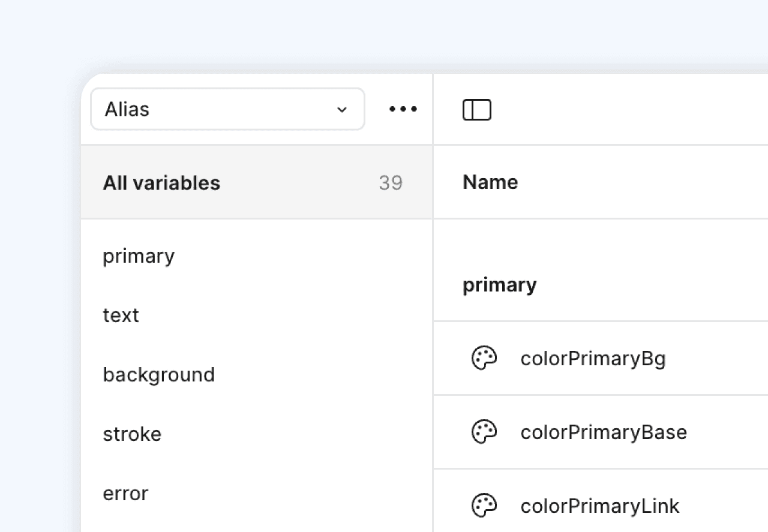The image size is (768, 532).
Task: Select the colorPrimaryBg variable name
Action: [593, 359]
